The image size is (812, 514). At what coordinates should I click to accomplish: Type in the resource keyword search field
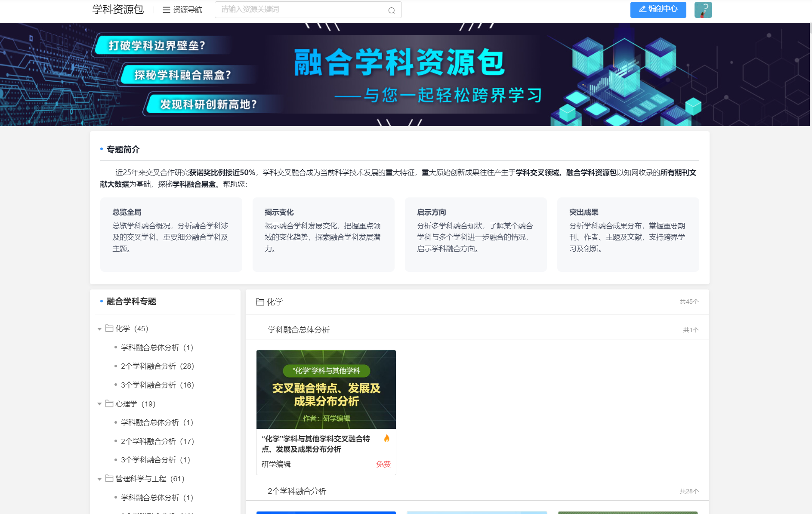(301, 9)
